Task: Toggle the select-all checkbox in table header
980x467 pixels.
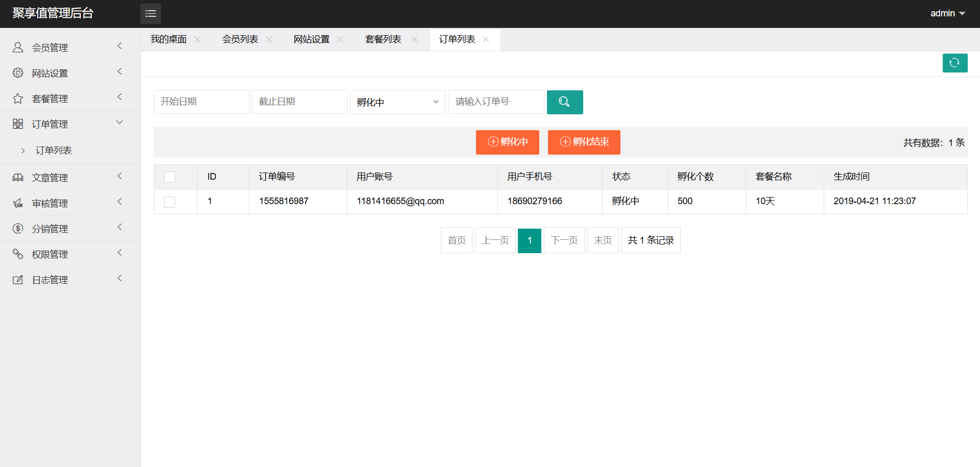Action: pyautogui.click(x=170, y=177)
